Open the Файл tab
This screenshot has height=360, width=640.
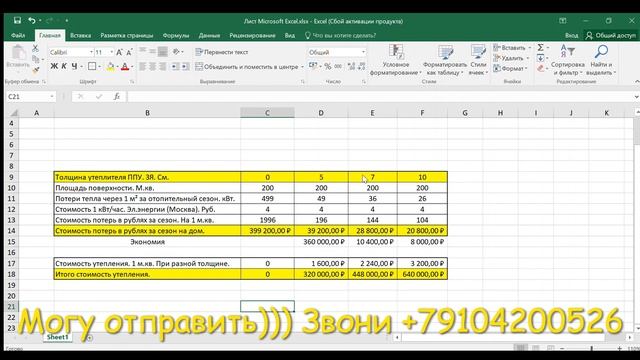18,36
